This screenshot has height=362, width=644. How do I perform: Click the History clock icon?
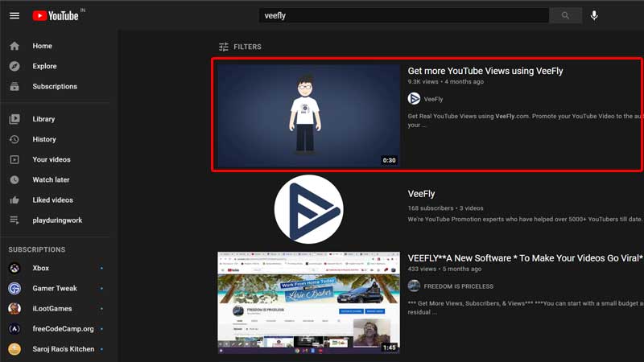click(x=14, y=139)
